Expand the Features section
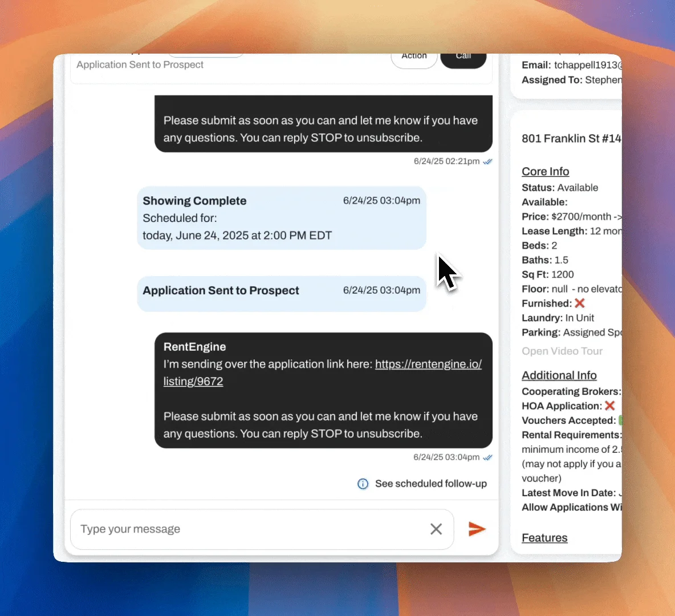675x616 pixels. 544,537
